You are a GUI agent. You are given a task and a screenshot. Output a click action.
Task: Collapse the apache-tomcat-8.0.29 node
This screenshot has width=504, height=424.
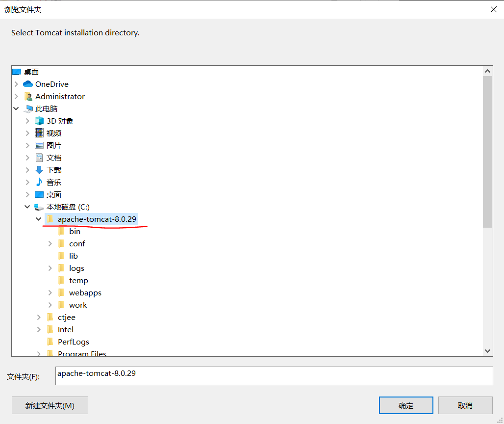tap(39, 219)
